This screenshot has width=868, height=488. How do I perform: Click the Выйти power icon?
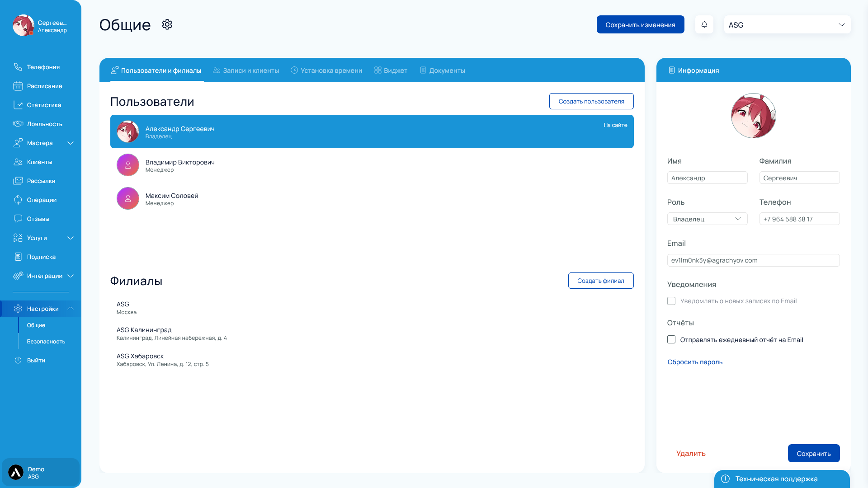pyautogui.click(x=18, y=360)
